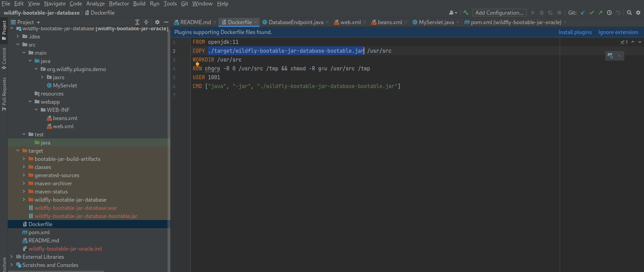Click the Build project hammer icon
644x272 pixels.
point(466,13)
